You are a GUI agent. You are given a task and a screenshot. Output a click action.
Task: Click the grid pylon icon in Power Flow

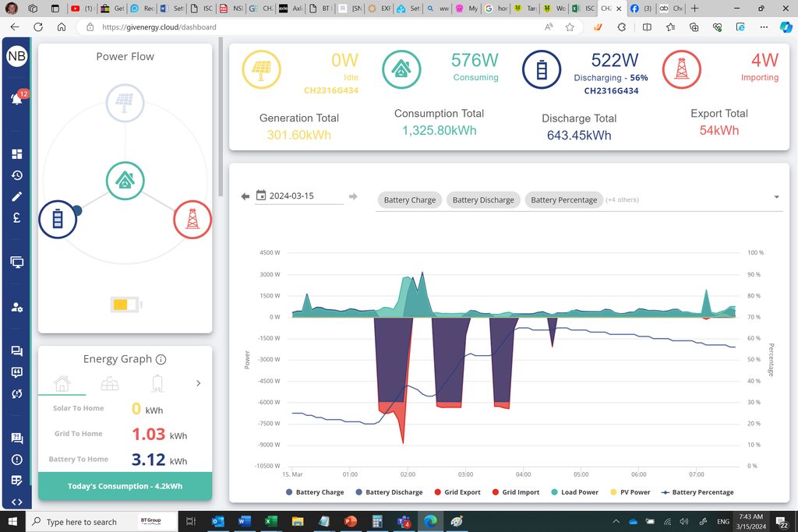tap(192, 220)
